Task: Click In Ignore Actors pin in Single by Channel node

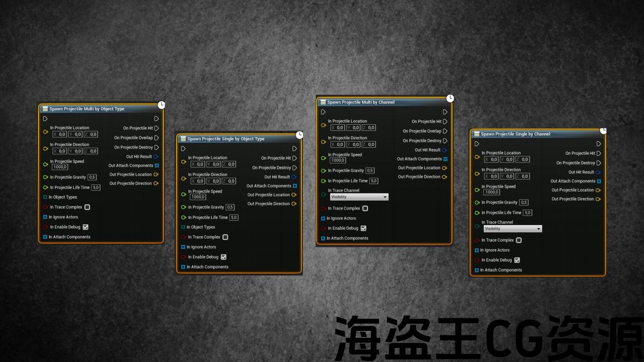Action: (476, 250)
